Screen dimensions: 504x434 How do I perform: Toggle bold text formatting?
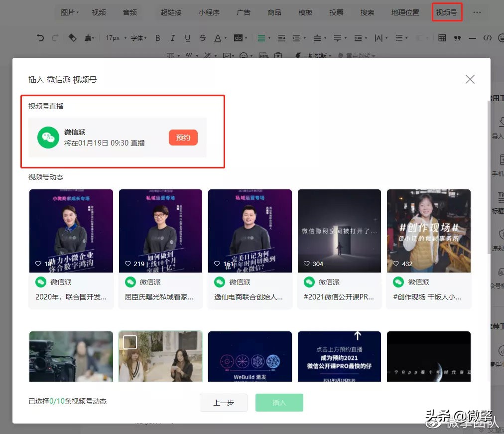point(158,37)
